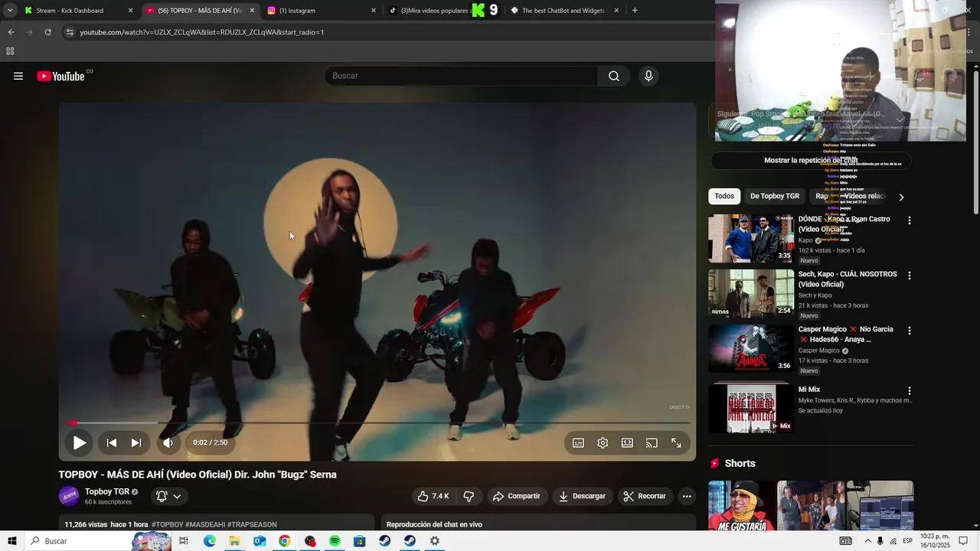Viewport: 980px width, 551px height.
Task: Like the video with 7.4 K
Action: tap(432, 496)
